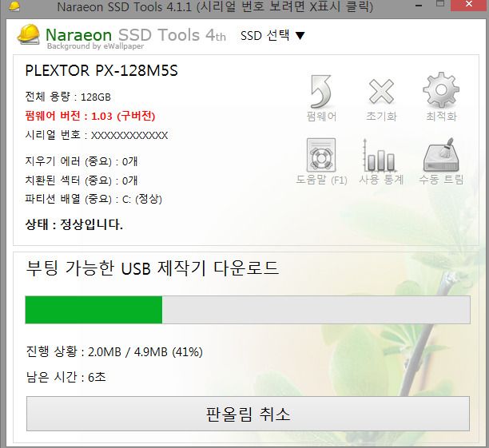This screenshot has height=448, width=489.
Task: Click the Background by eWallpaper credit text
Action: (95, 46)
